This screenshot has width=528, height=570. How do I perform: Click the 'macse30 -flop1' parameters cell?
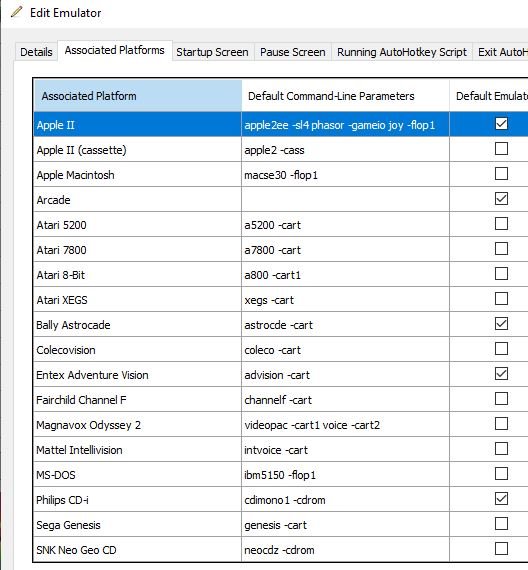(345, 175)
